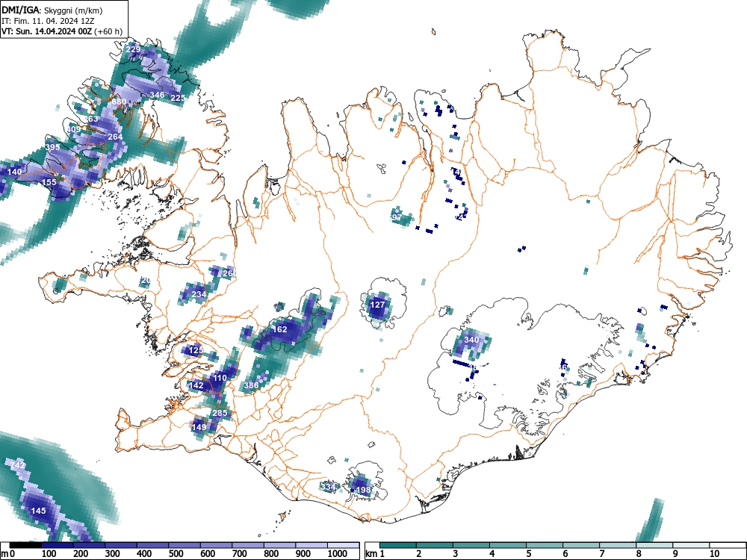This screenshot has width=747, height=560.
Task: Click the '5' tick on the kilometre legend
Action: [x=529, y=553]
